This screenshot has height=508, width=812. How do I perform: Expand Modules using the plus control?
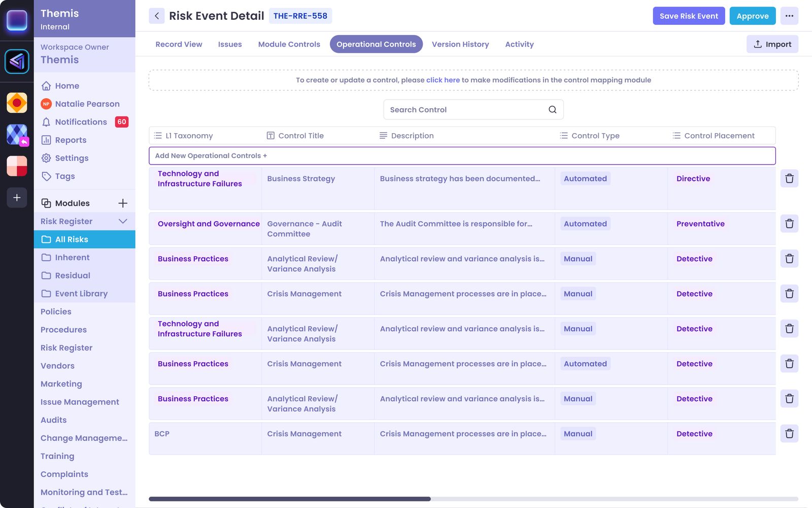[x=122, y=203]
